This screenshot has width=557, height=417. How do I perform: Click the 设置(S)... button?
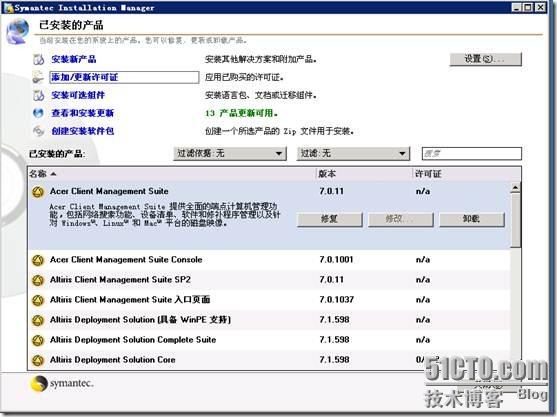tap(486, 59)
